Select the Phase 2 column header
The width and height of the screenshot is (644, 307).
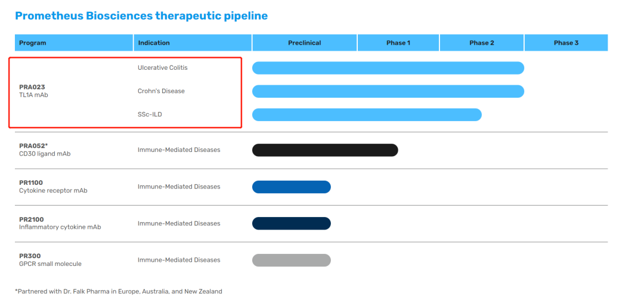[x=481, y=43]
